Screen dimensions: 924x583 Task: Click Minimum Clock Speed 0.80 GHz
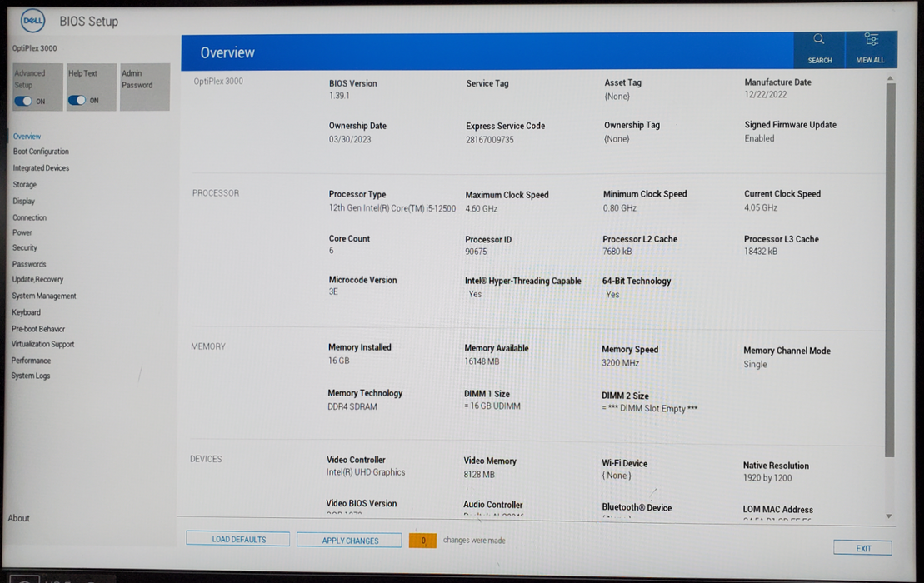[620, 208]
